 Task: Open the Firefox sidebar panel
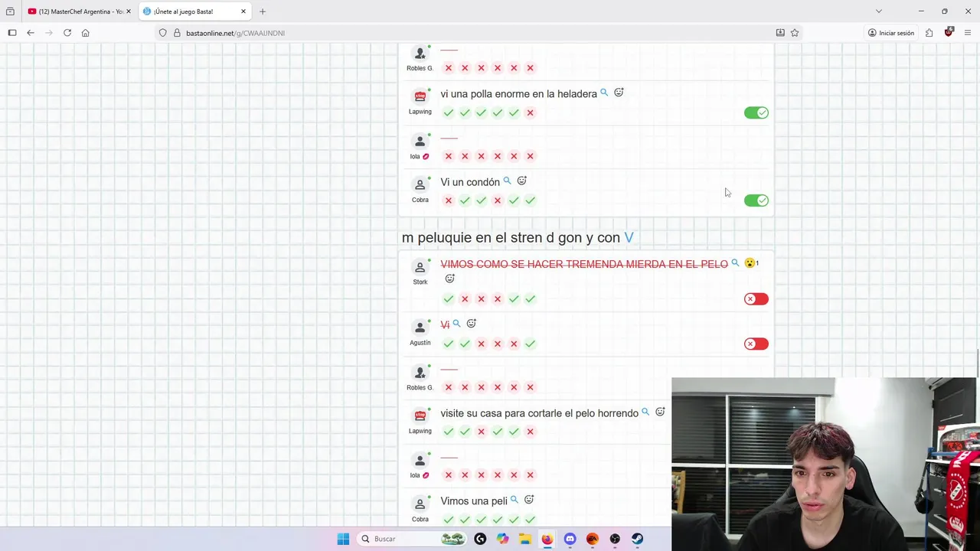[12, 33]
